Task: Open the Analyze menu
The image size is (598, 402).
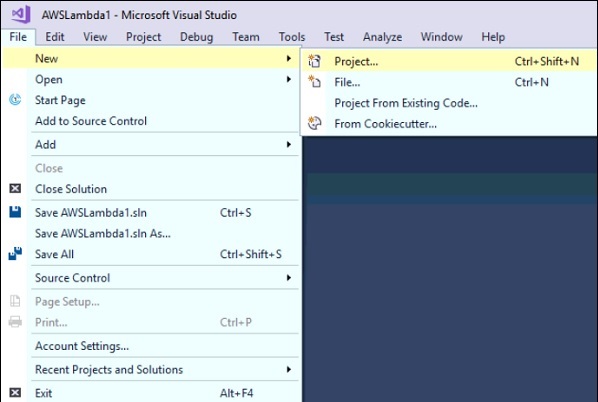Action: pos(382,37)
